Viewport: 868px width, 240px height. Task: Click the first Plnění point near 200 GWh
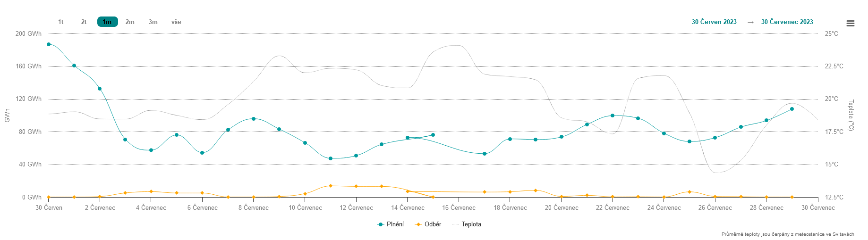[49, 44]
